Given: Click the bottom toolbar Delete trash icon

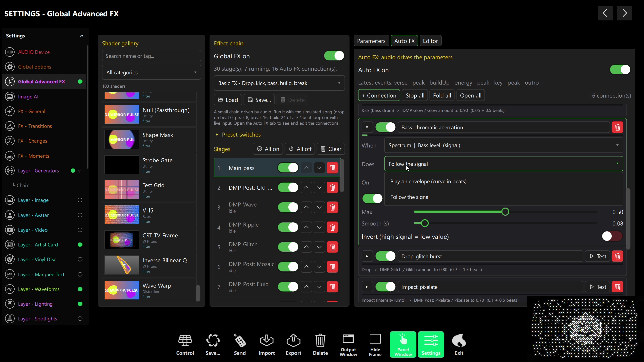Looking at the screenshot, I should point(320,345).
